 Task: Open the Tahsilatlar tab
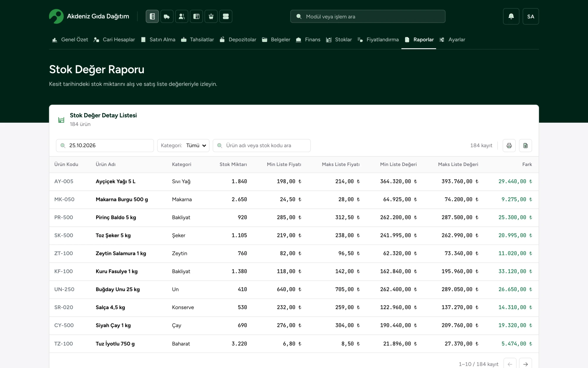point(198,39)
